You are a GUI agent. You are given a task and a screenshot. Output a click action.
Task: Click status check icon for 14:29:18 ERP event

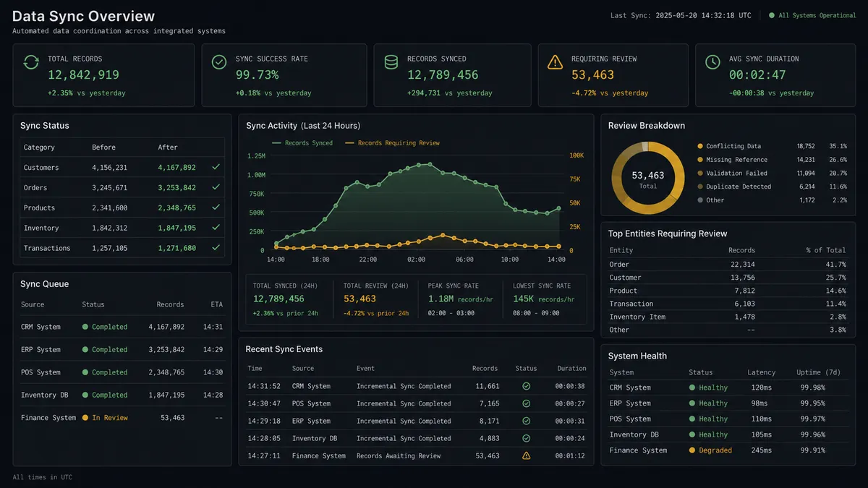click(x=526, y=421)
